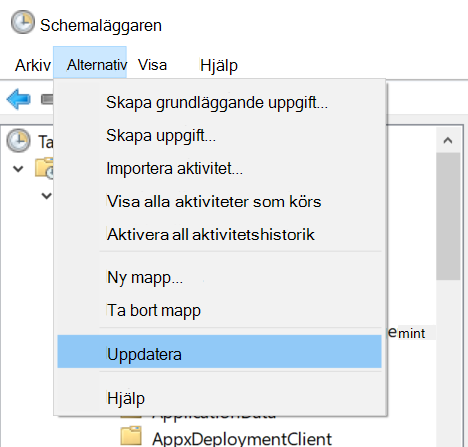Screen dimensions: 468x447
Task: Click Uppdatera in the Alternativ menu
Action: coord(220,352)
